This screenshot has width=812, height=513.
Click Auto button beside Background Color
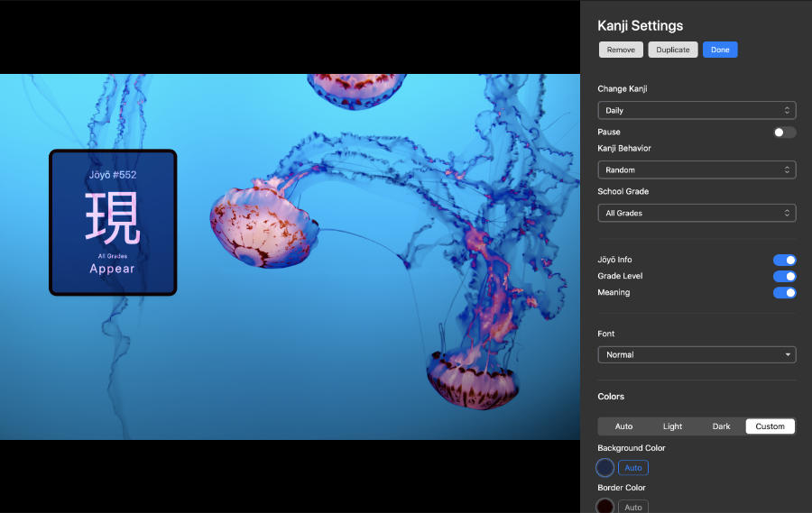click(x=632, y=467)
